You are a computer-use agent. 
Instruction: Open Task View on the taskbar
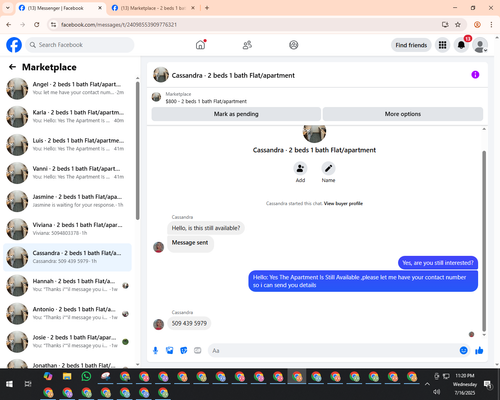pyautogui.click(x=28, y=384)
